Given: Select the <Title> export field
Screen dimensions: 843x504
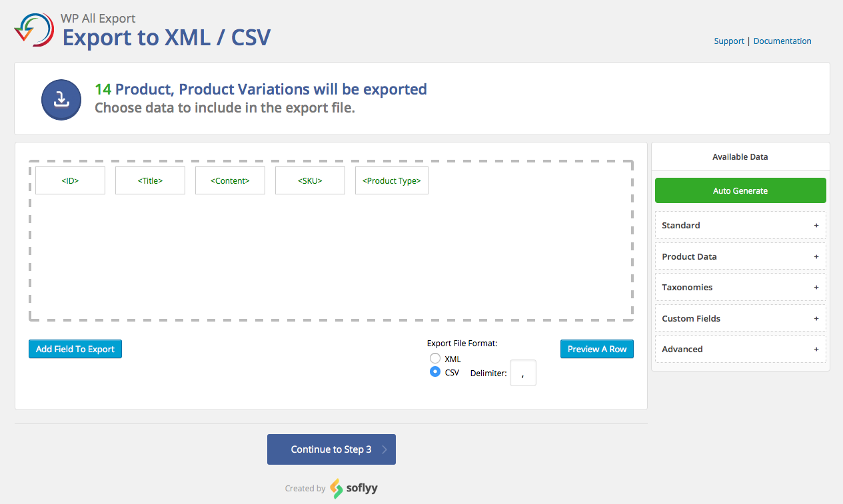Looking at the screenshot, I should click(x=150, y=180).
